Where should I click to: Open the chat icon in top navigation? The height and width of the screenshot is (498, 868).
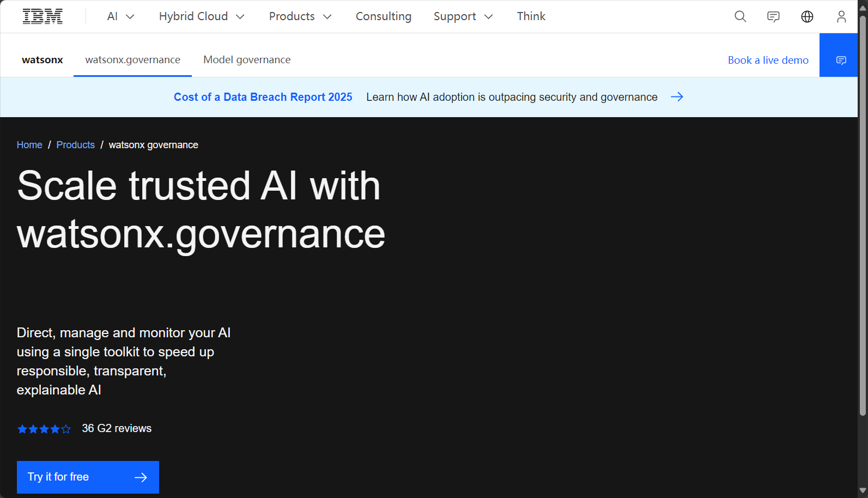773,17
